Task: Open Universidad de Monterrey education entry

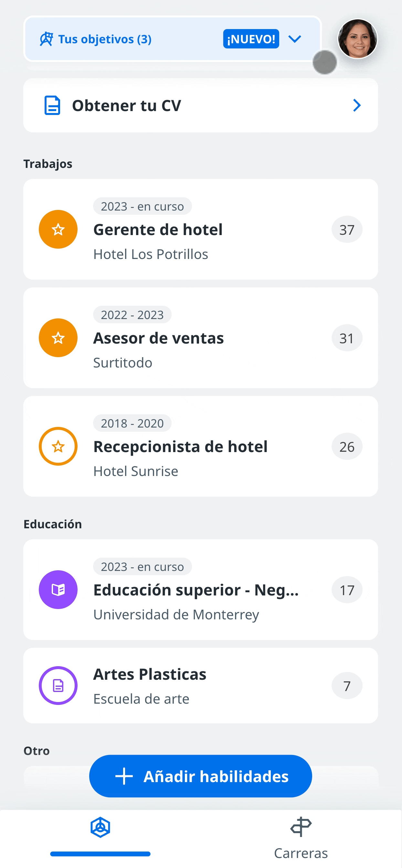Action: click(x=201, y=590)
